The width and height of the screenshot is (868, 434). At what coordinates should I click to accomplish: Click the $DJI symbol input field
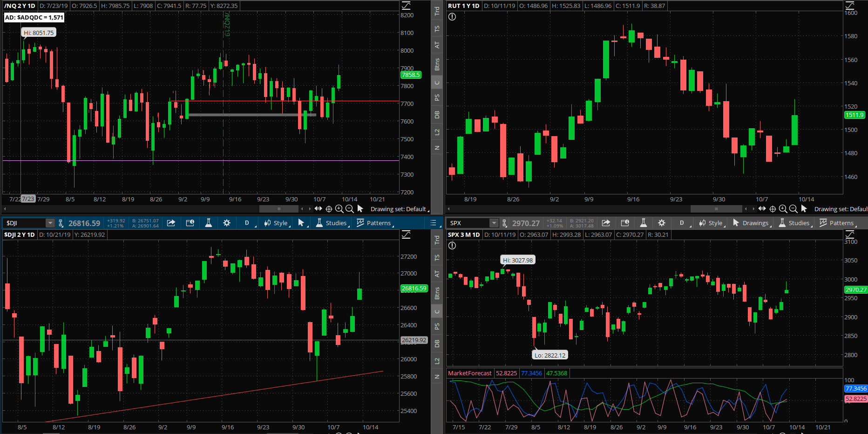tap(25, 223)
